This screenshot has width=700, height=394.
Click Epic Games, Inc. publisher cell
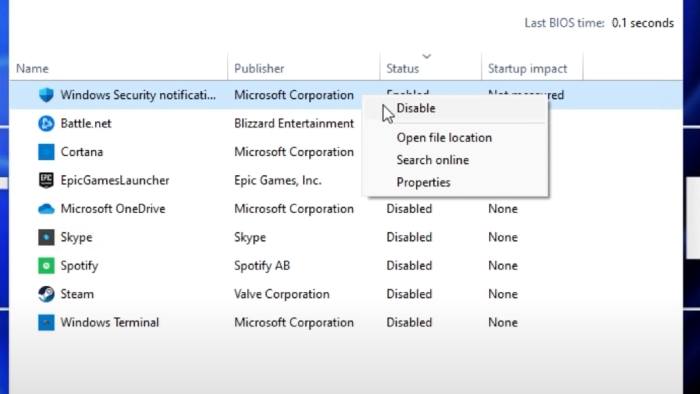278,181
